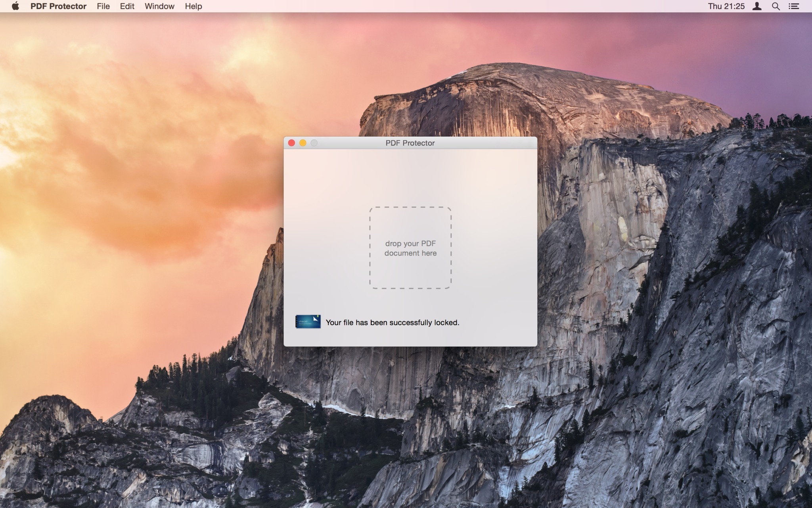Zoom the PDF Protector window

pos(314,142)
